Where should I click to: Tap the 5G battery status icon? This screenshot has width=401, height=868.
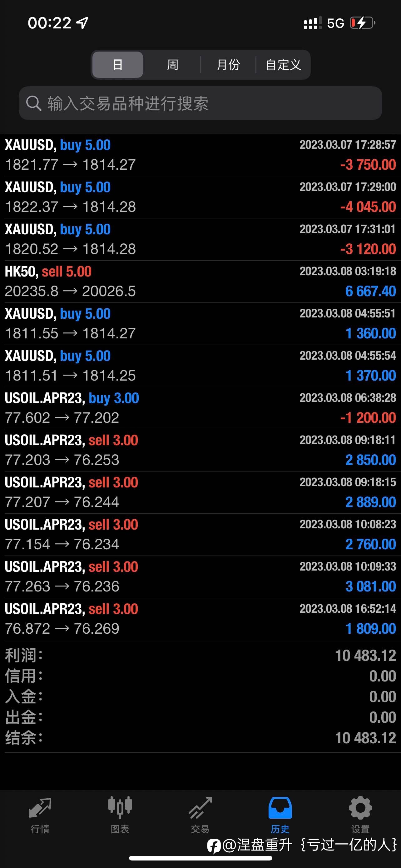(363, 23)
